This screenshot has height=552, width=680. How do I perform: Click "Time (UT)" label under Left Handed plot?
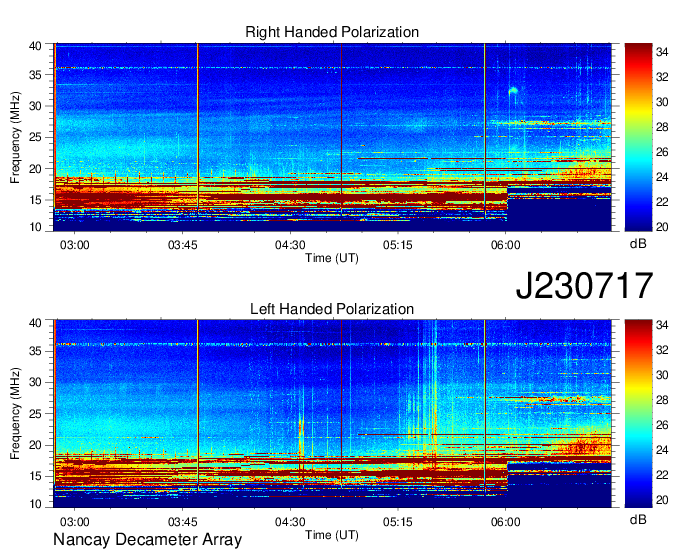332,535
